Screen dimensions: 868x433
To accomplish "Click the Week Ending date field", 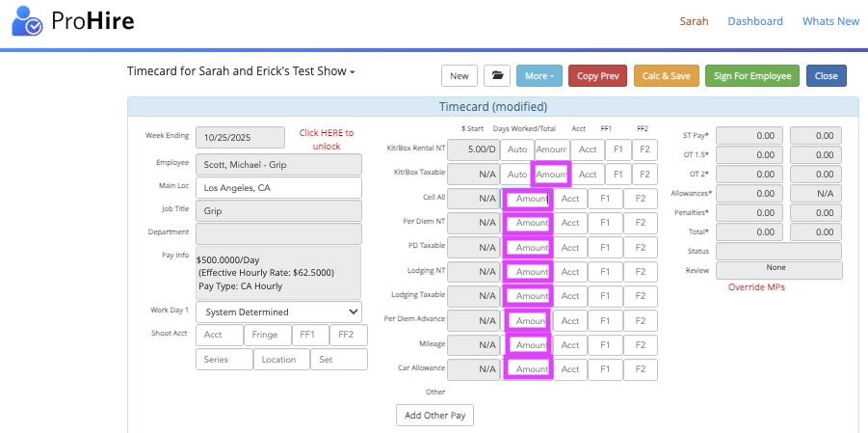I will [240, 138].
